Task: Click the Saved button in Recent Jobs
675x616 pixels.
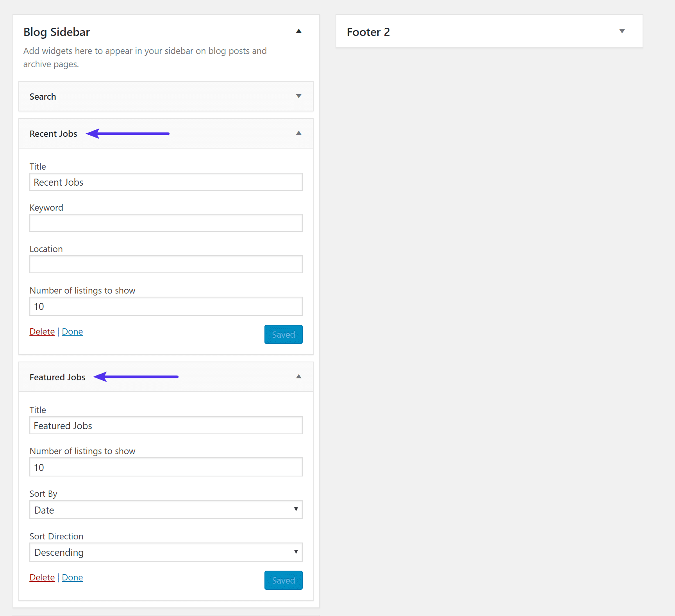Action: [283, 334]
